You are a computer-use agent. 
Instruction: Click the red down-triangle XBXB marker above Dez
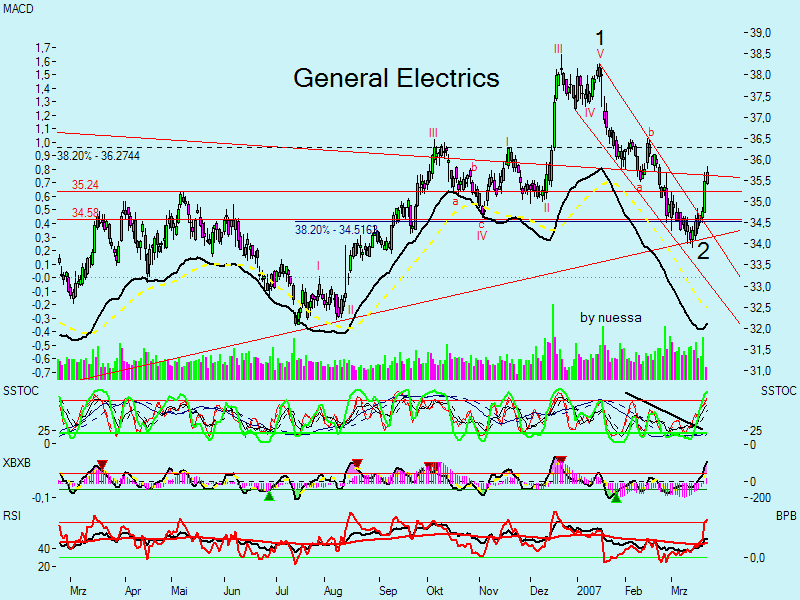(561, 460)
